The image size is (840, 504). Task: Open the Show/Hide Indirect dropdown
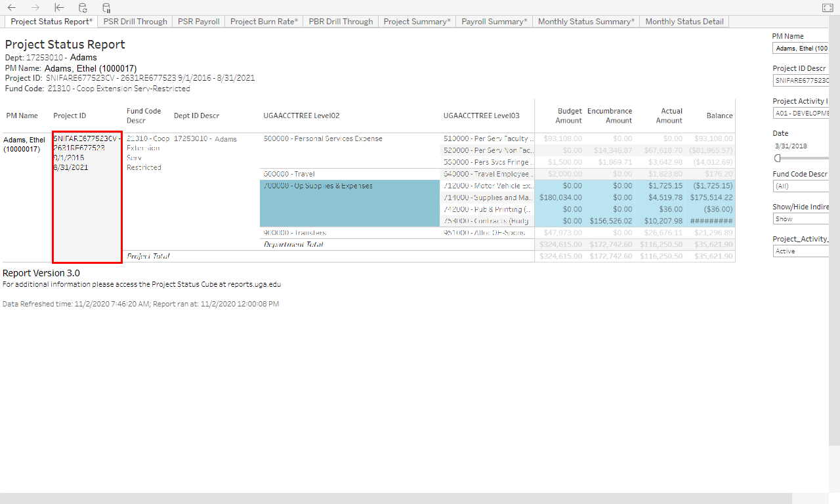[801, 219]
